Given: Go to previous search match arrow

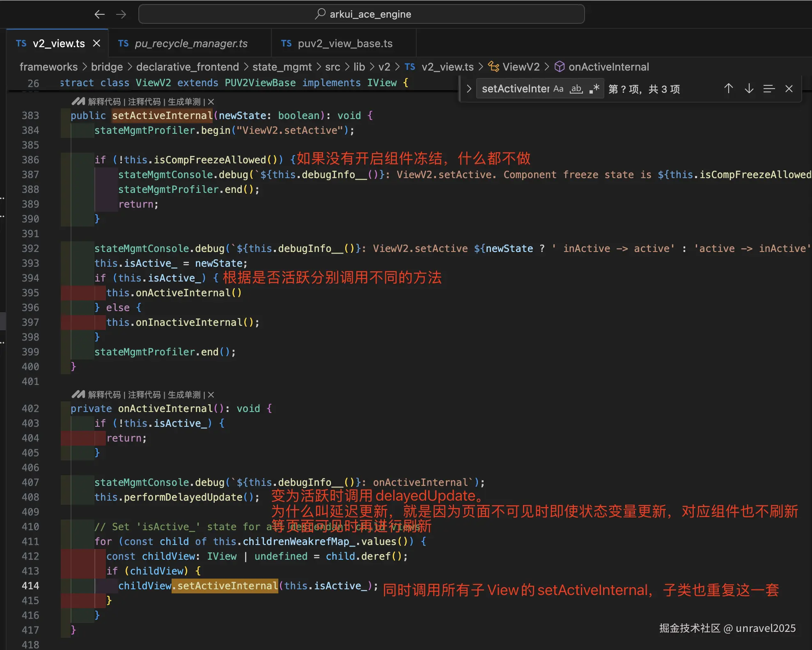Looking at the screenshot, I should click(728, 89).
